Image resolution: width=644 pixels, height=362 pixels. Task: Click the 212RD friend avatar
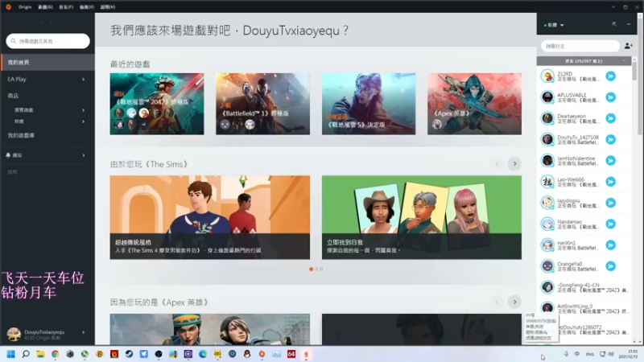click(x=547, y=76)
